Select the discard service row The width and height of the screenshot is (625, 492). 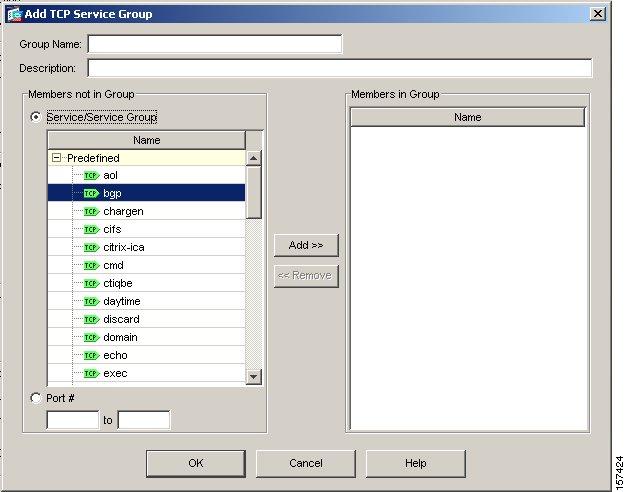pyautogui.click(x=146, y=319)
